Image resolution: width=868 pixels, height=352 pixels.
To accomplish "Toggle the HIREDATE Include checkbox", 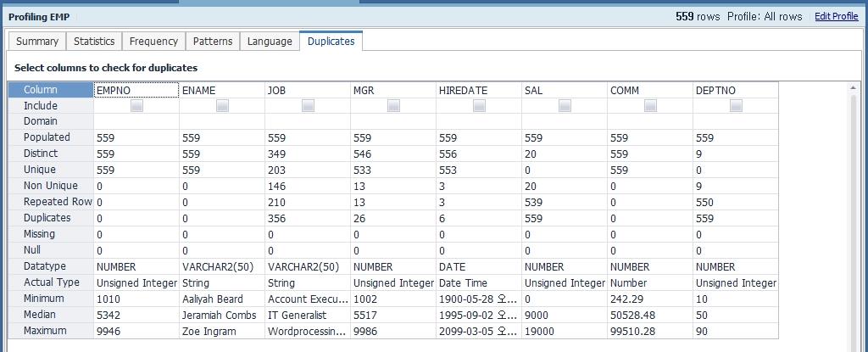I will [479, 106].
